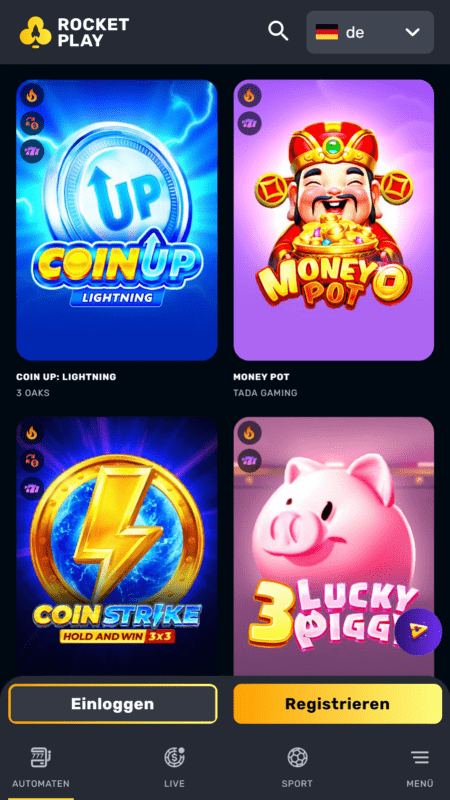Switch to the Live tab

174,767
